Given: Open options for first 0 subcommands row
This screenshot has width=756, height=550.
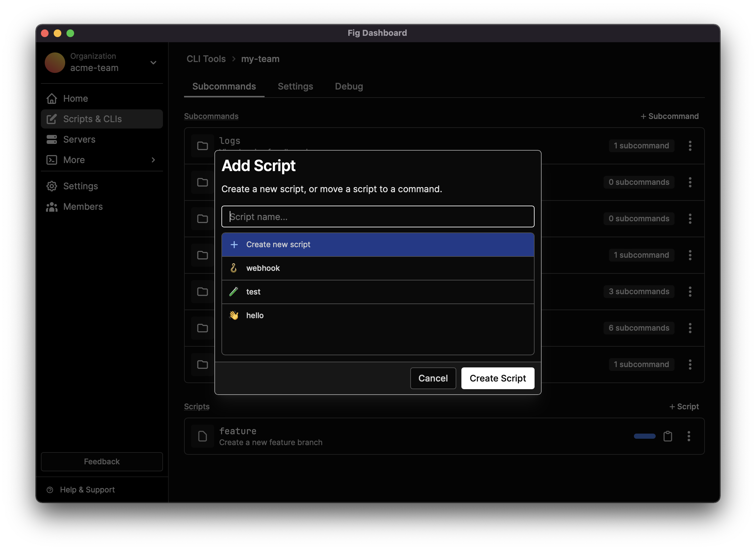Looking at the screenshot, I should click(x=690, y=182).
